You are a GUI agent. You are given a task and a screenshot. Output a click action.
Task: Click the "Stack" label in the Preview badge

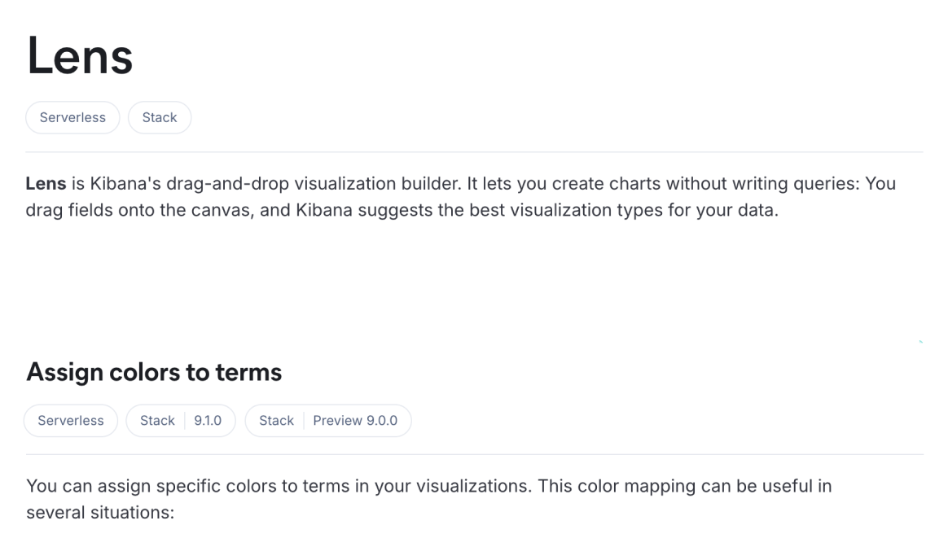[276, 421]
